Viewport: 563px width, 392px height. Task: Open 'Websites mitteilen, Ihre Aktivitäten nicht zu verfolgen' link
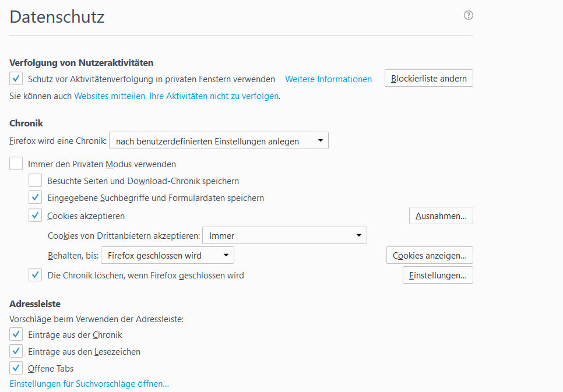(176, 96)
